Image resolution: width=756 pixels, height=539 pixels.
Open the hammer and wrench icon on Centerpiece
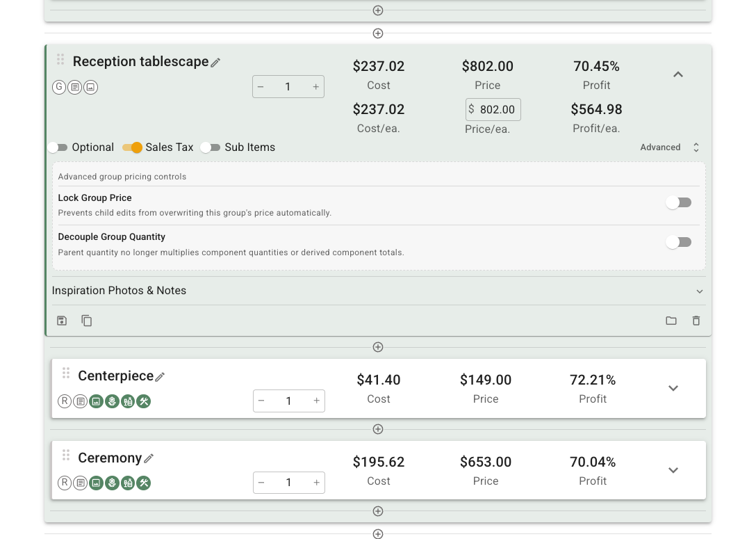[144, 401]
